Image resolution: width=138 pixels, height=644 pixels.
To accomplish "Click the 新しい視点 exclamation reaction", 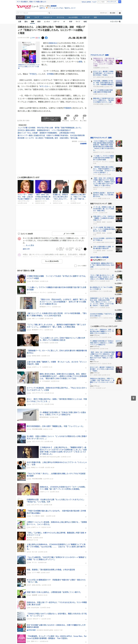I will pos(83,118).
